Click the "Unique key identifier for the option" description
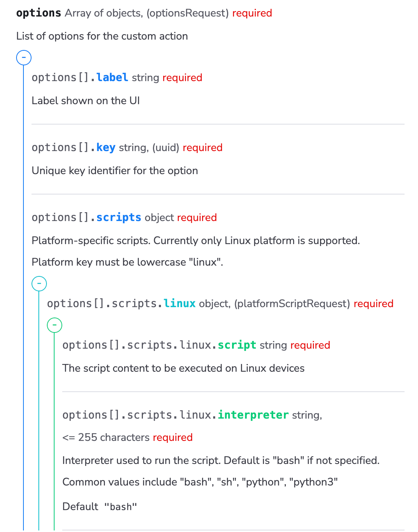The image size is (418, 532). pos(114,171)
